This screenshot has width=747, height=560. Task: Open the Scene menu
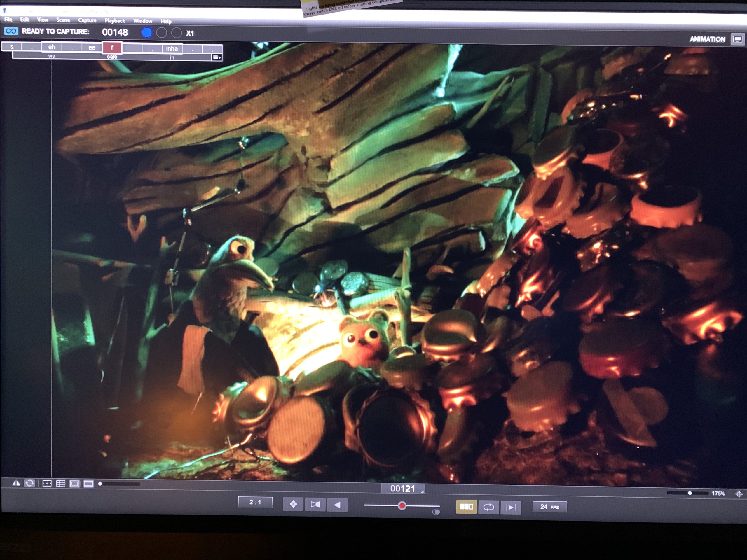(x=63, y=20)
